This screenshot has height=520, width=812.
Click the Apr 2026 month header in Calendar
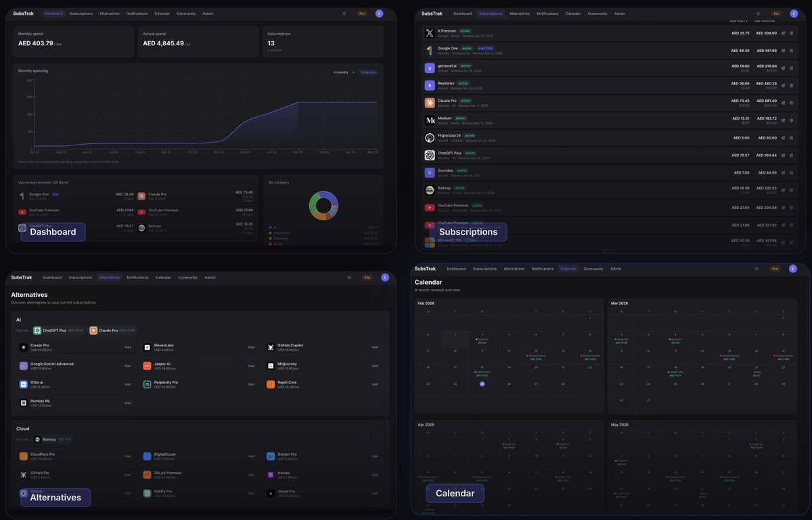click(426, 425)
